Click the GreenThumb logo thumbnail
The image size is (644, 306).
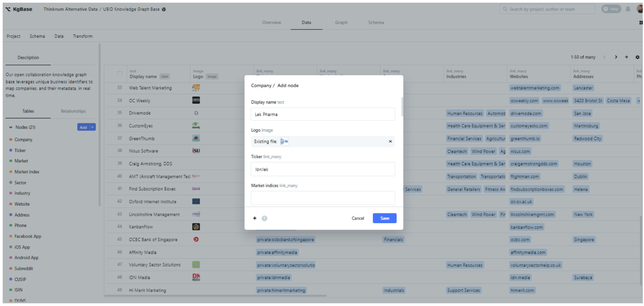tap(196, 138)
